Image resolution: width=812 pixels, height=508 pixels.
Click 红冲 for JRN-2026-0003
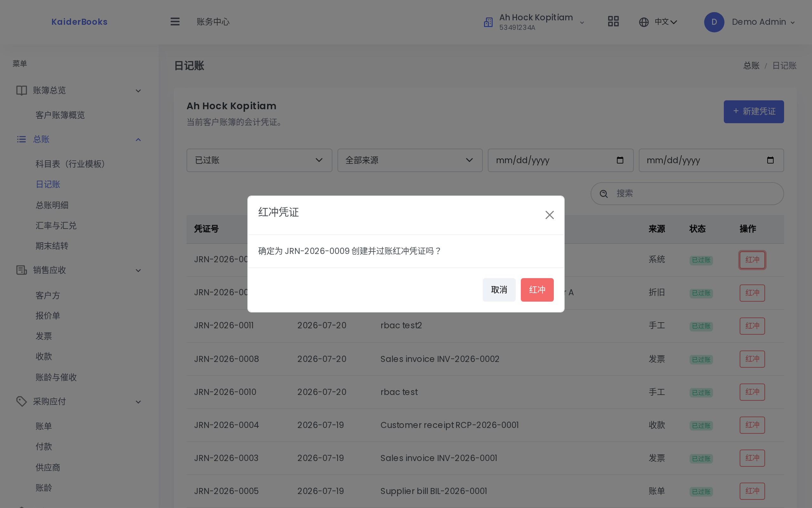[752, 458]
